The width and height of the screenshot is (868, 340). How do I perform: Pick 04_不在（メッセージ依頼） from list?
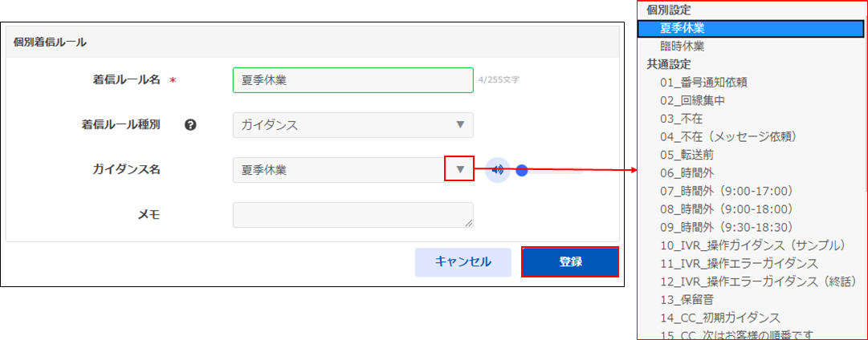pyautogui.click(x=727, y=136)
